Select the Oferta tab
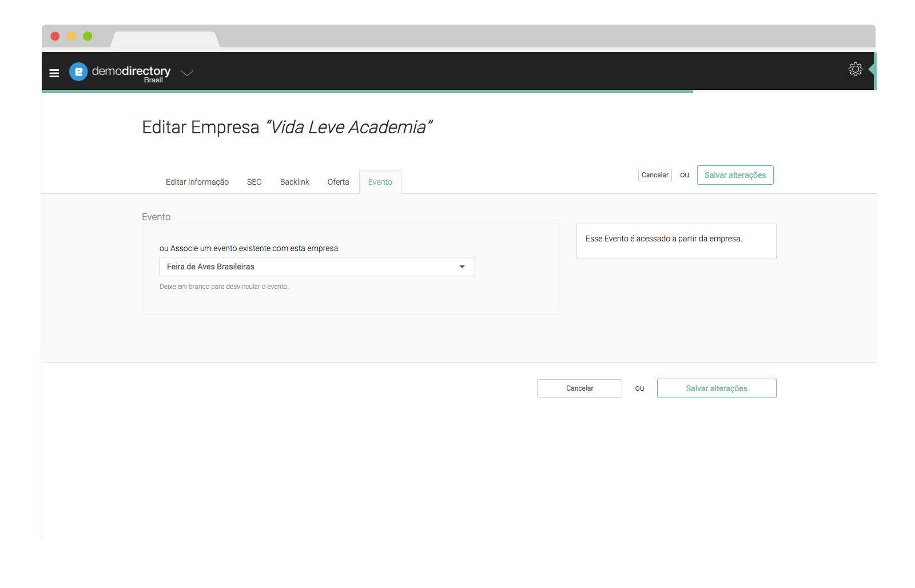Image resolution: width=915 pixels, height=588 pixels. (338, 182)
